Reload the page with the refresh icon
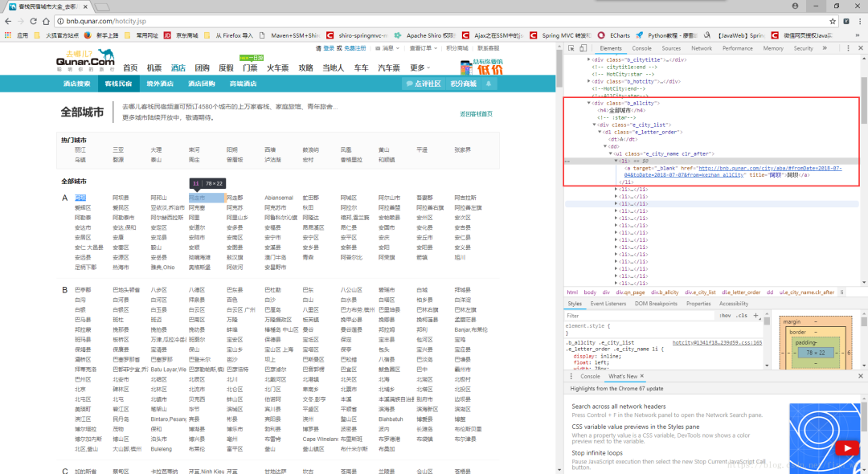Image resolution: width=868 pixels, height=474 pixels. 33,21
